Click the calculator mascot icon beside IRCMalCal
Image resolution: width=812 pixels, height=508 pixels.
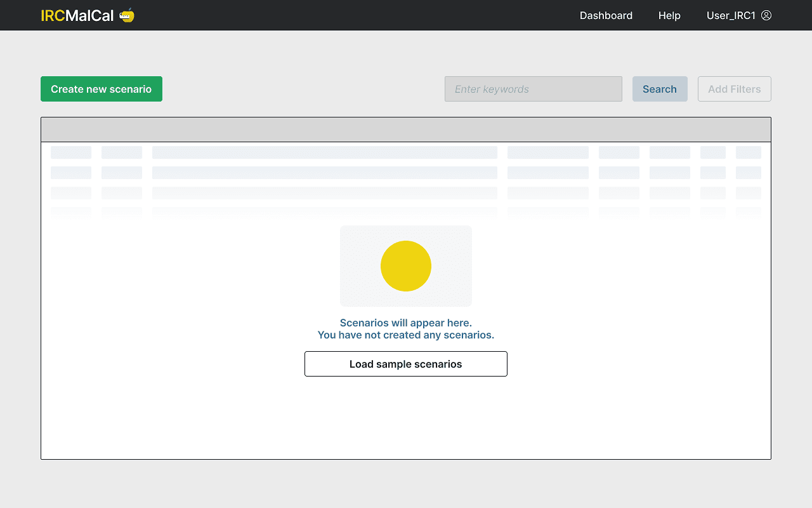point(127,15)
